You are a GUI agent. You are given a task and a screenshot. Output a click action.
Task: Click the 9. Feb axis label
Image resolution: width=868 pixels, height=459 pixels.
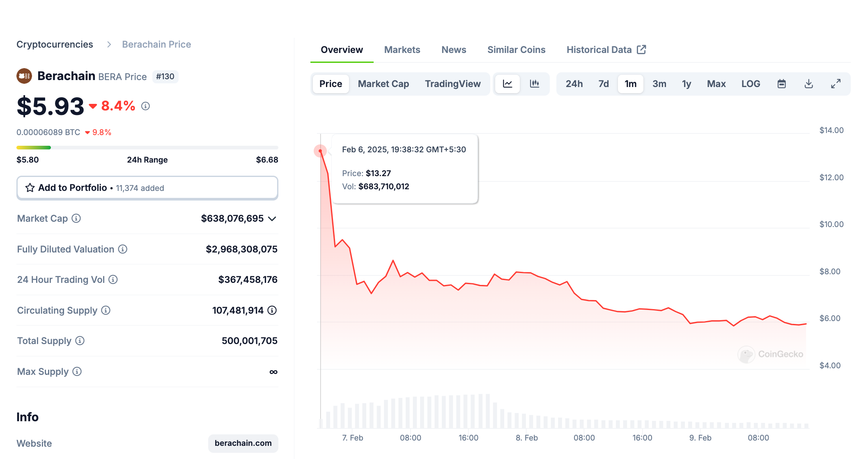700,438
